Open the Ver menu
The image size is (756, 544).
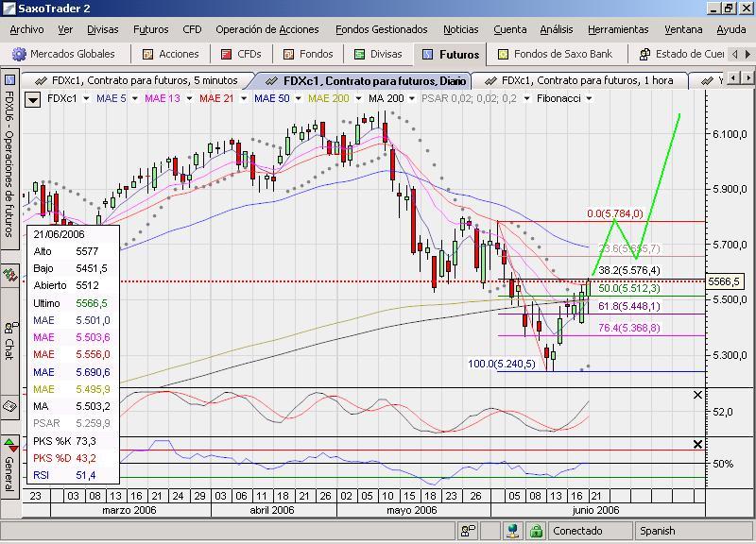point(65,30)
